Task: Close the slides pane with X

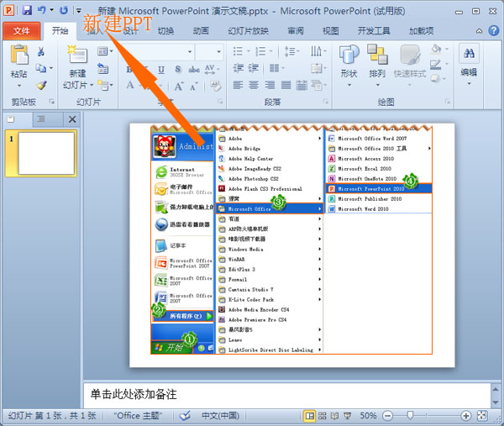Action: 72,119
